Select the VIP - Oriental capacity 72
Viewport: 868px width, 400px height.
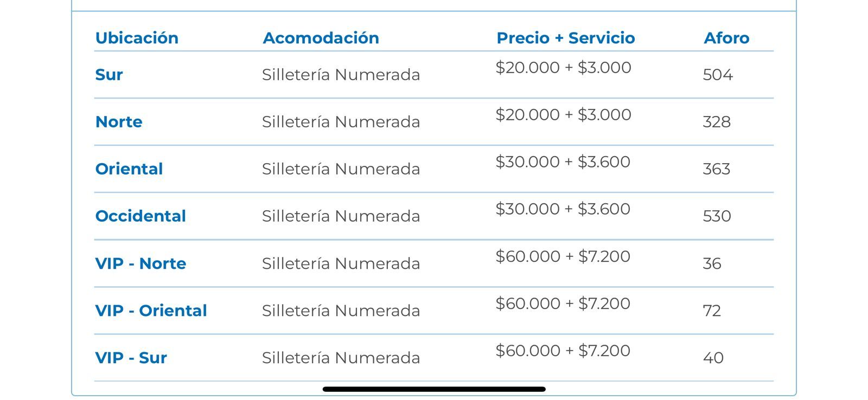(x=712, y=311)
